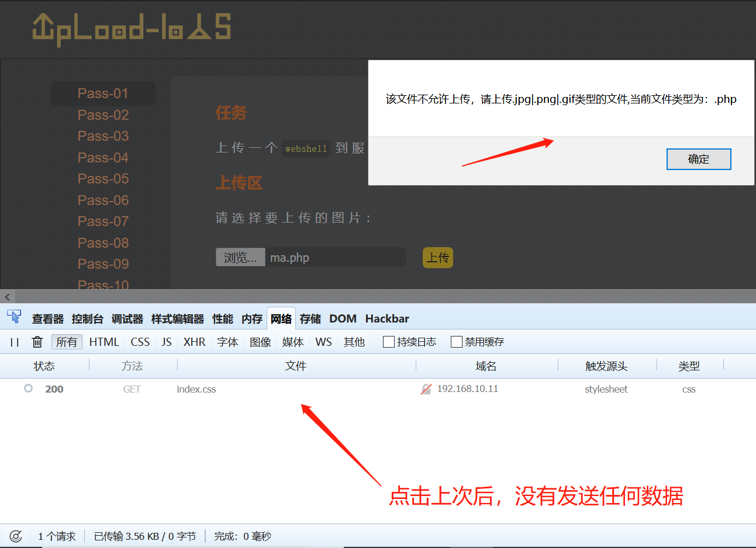Viewport: 756px width, 548px height.
Task: Open the 调试器 tab
Action: pos(127,319)
